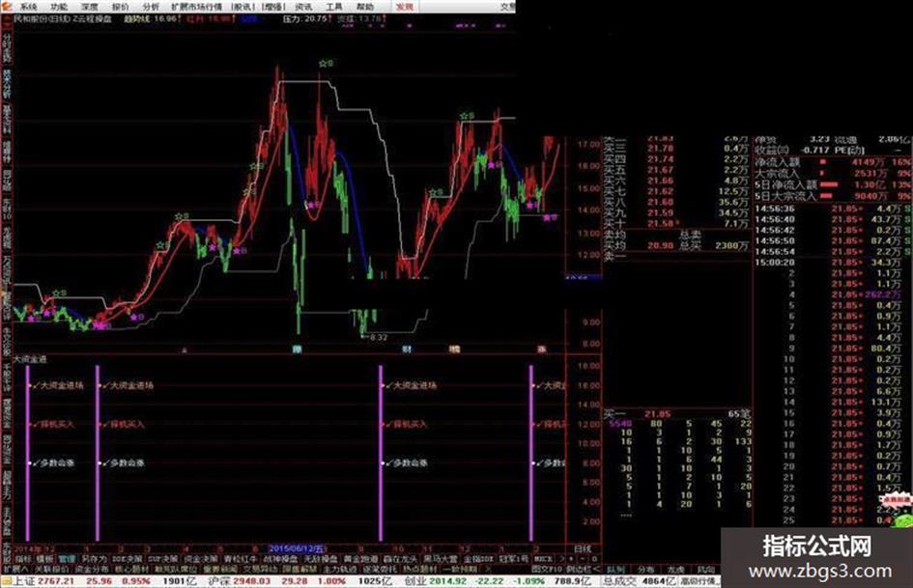Open the 热点题材 bottom tab

point(419,569)
